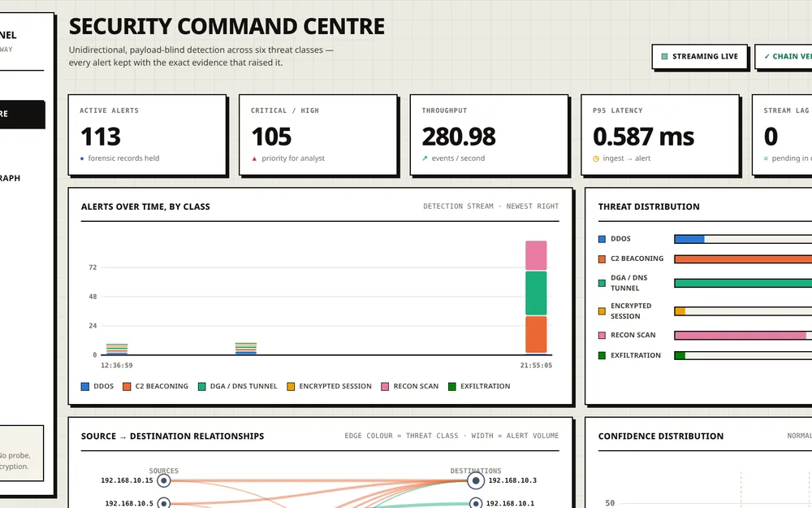The width and height of the screenshot is (812, 508).
Task: Click the Exfiltration label in Threat Distribution
Action: 636,356
